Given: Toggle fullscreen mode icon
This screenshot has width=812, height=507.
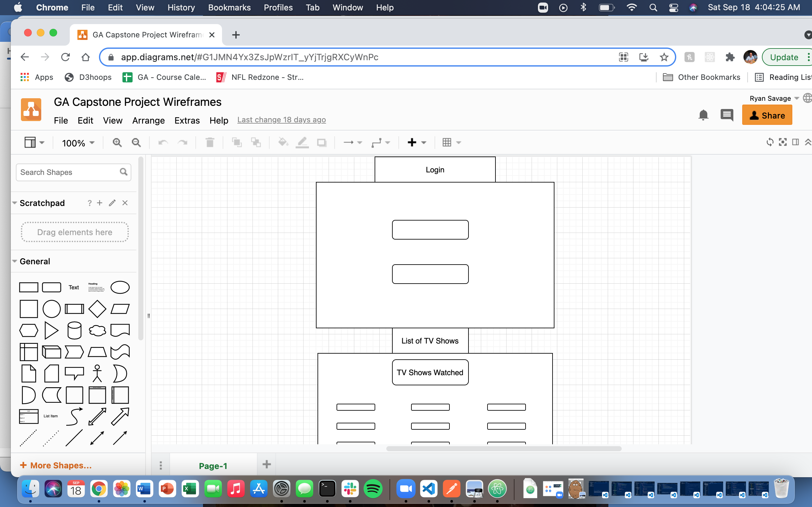Looking at the screenshot, I should click(x=783, y=142).
